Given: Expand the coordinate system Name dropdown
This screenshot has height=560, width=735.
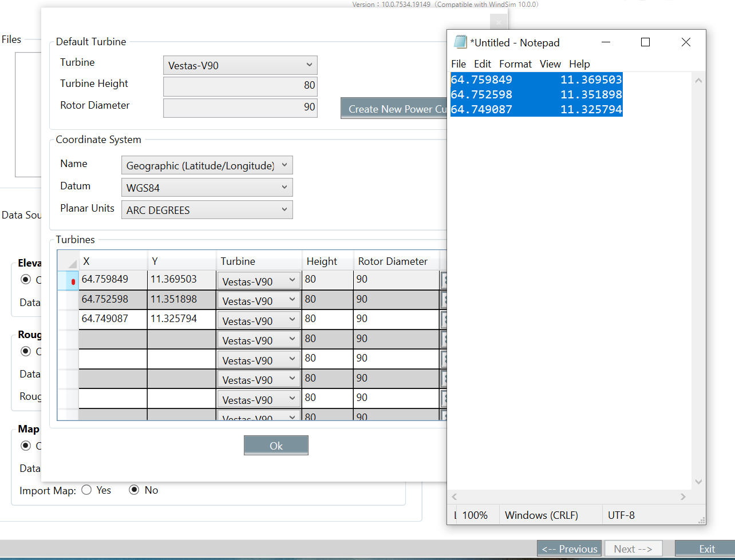Looking at the screenshot, I should (207, 165).
